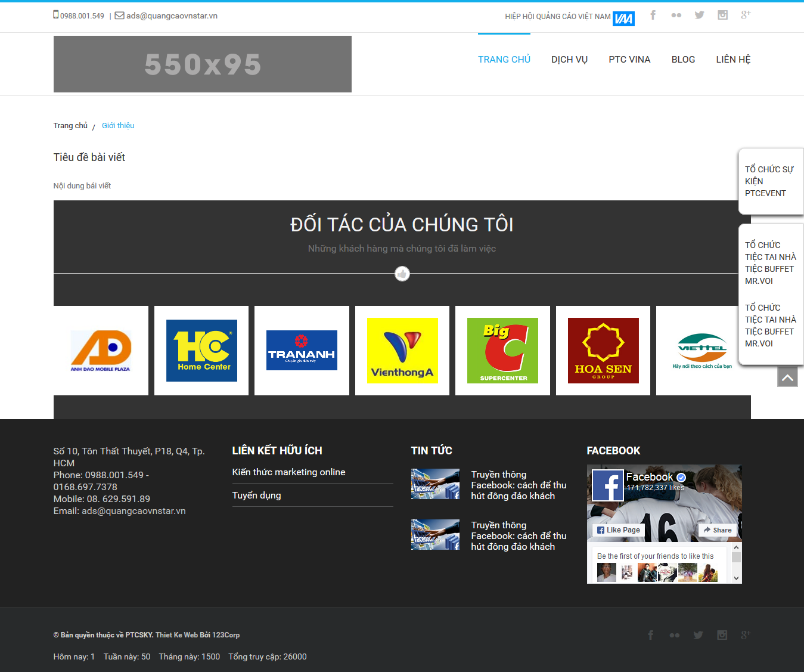Open Kiến thức marketing online footer link
Viewport: 804px width, 672px height.
tap(288, 472)
